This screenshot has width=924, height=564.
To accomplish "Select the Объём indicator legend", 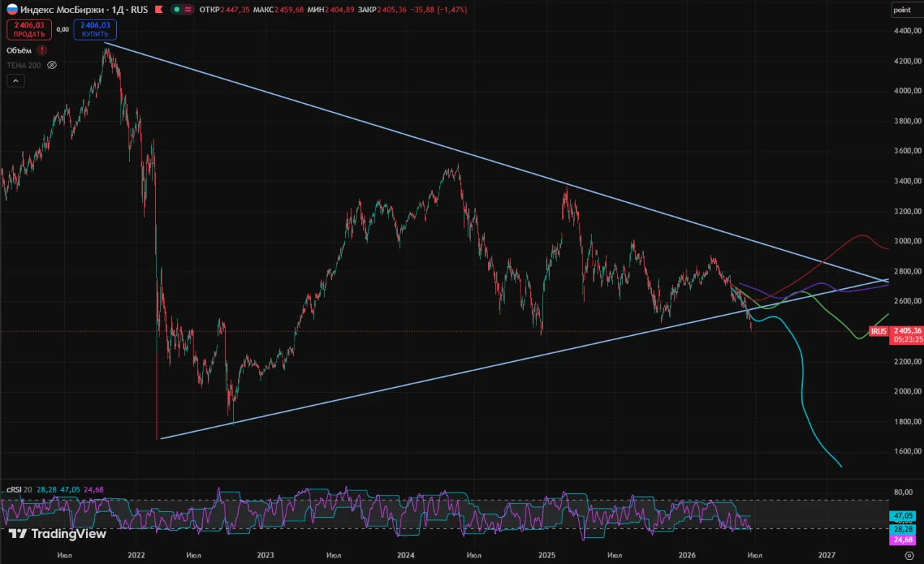I will point(19,51).
